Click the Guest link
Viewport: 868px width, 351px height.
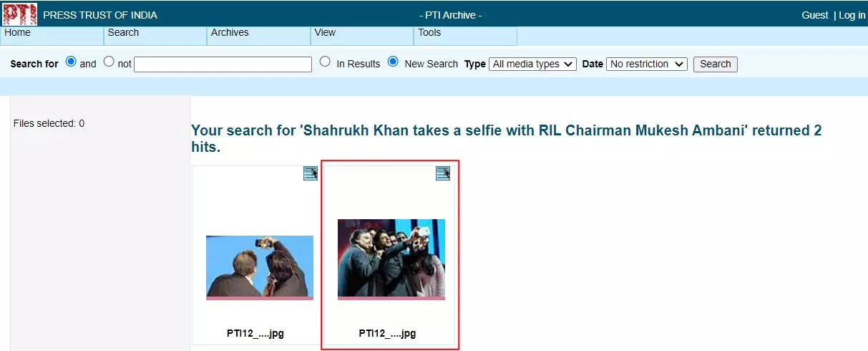tap(815, 15)
